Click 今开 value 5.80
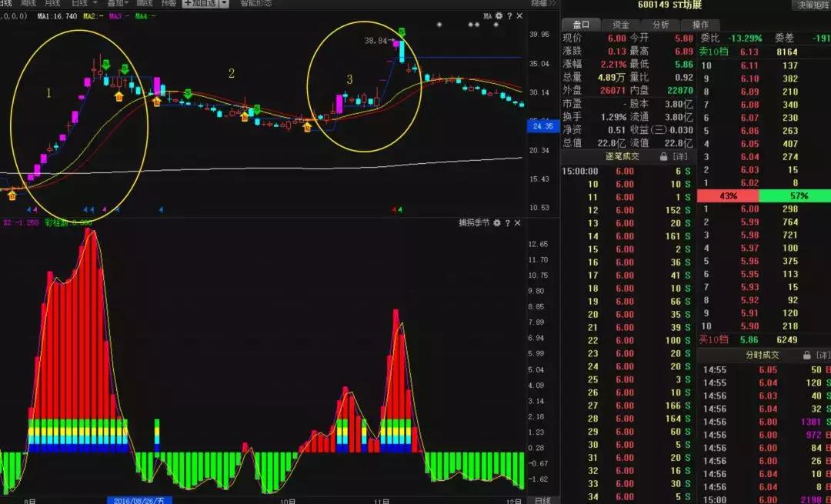The height and width of the screenshot is (504, 831). 684,38
